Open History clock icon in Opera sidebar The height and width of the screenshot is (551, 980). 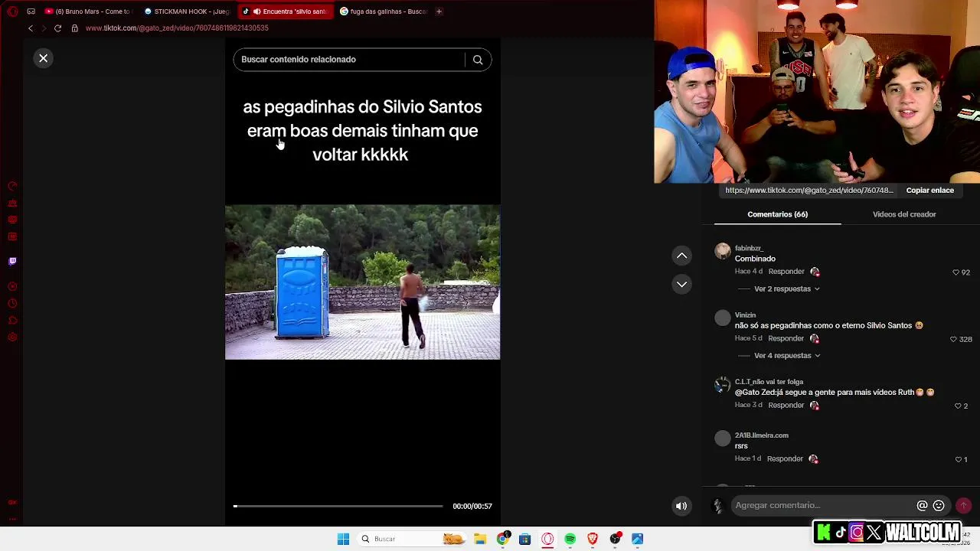tap(12, 303)
